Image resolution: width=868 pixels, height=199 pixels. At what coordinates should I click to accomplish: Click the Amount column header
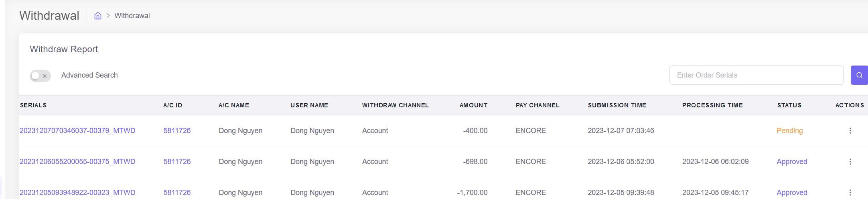[473, 105]
